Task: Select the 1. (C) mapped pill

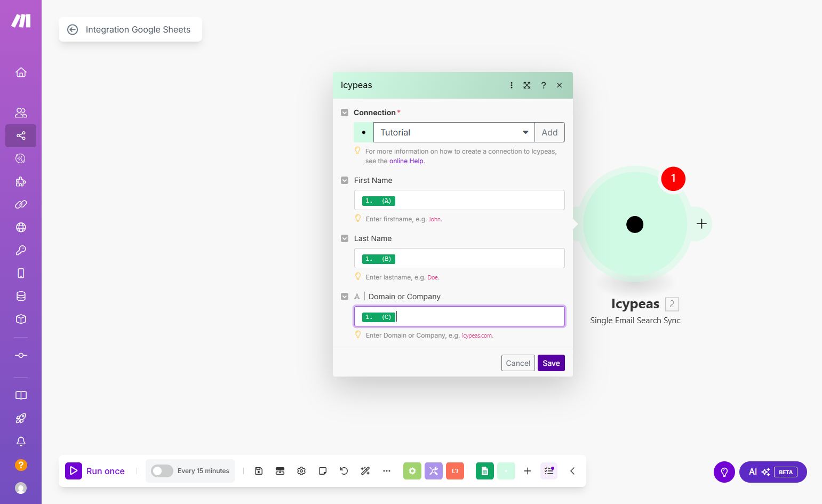Action: [x=379, y=317]
